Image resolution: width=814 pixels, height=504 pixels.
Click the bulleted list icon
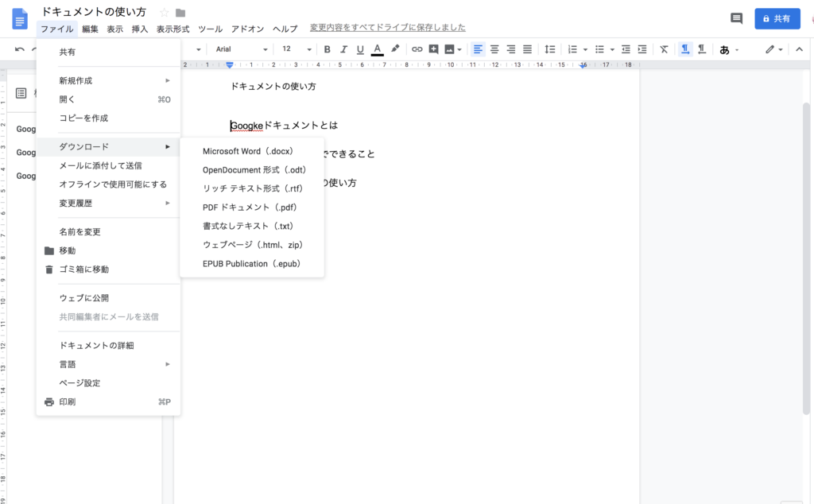pos(599,49)
